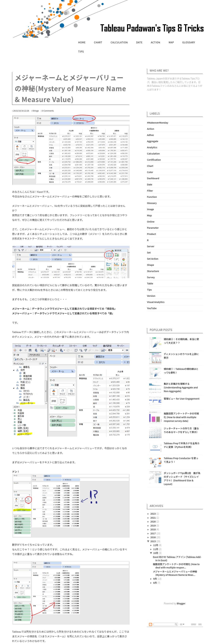Screen dimensions: 215x644
Task: Expand the 8月 archive month
Action: point(151,583)
